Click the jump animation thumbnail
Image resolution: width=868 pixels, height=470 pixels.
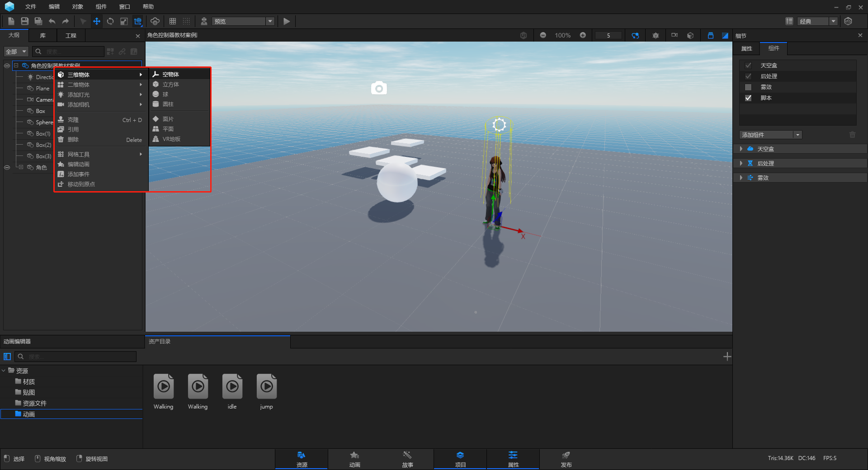pyautogui.click(x=267, y=386)
